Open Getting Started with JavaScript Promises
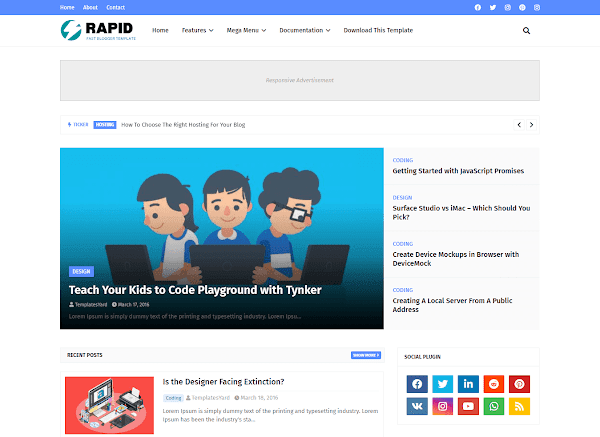The width and height of the screenshot is (600, 437). [458, 171]
